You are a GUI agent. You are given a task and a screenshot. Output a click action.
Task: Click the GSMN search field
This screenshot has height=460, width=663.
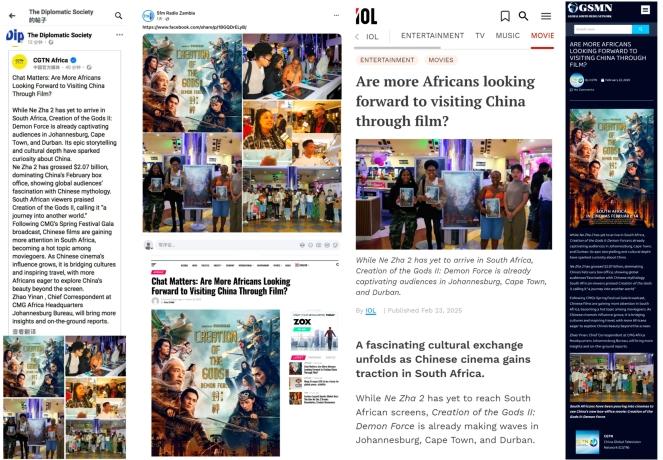pyautogui.click(x=603, y=29)
